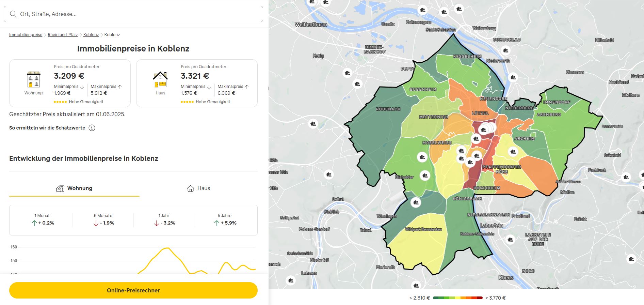Select the Rübenach district on map
The width and height of the screenshot is (644, 305).
[378, 136]
